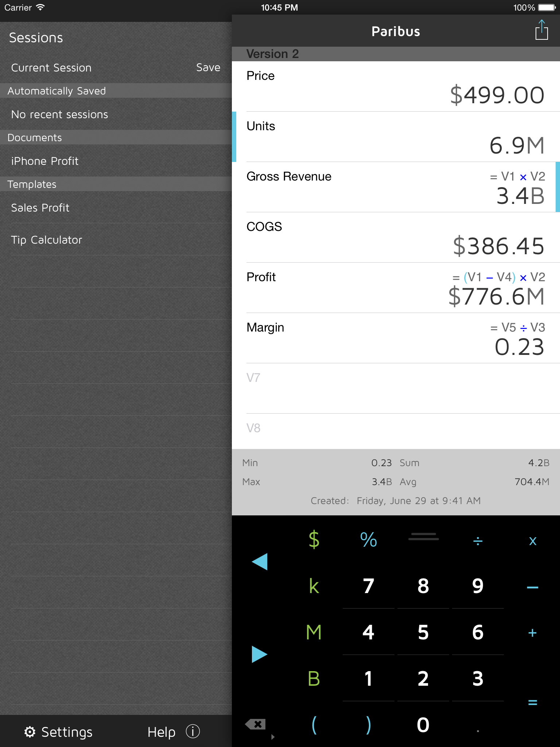Open the iPhone Profit document
Viewport: 560px width, 747px height.
[45, 161]
